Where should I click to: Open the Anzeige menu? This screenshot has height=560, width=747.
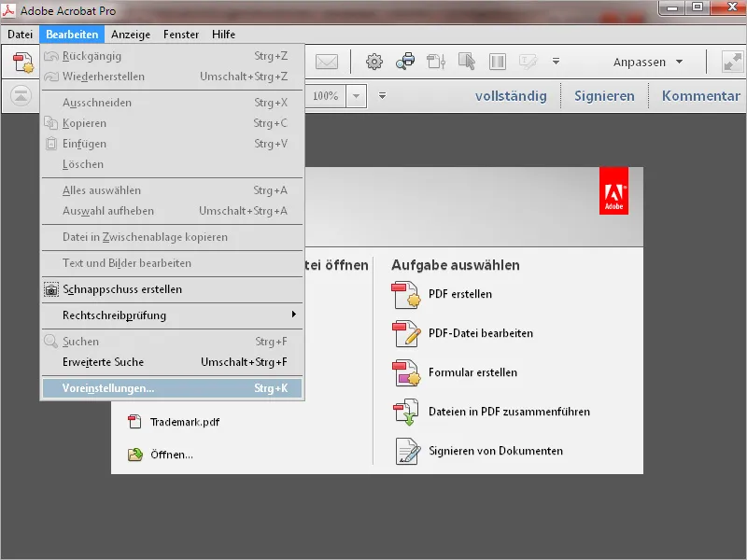click(131, 35)
